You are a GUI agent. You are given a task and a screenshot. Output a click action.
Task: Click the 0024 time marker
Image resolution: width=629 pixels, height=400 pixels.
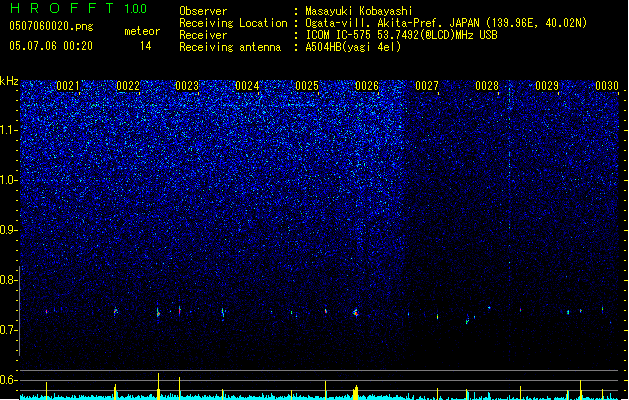(247, 86)
